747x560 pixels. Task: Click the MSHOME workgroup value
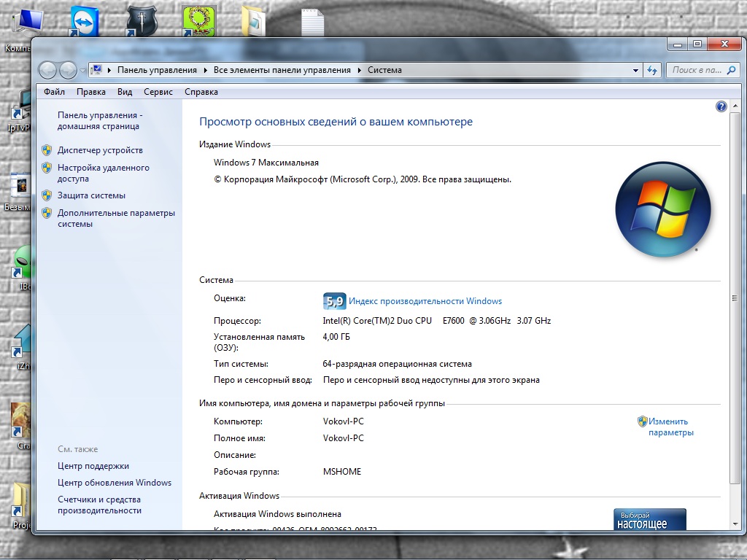click(x=342, y=472)
